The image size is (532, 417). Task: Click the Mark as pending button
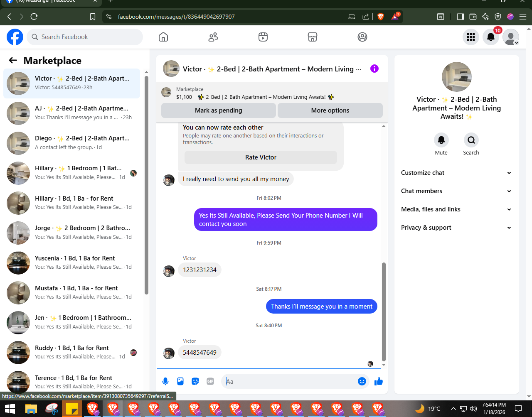[219, 110]
